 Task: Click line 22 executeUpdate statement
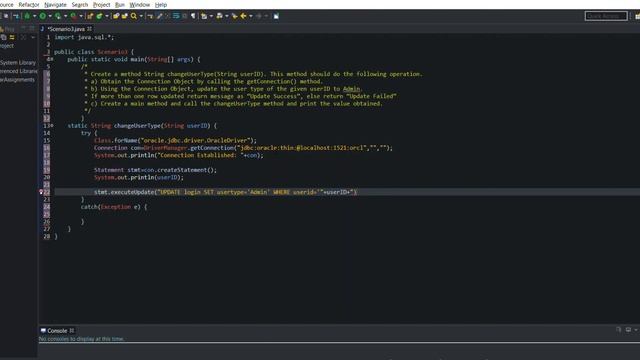[x=225, y=192]
